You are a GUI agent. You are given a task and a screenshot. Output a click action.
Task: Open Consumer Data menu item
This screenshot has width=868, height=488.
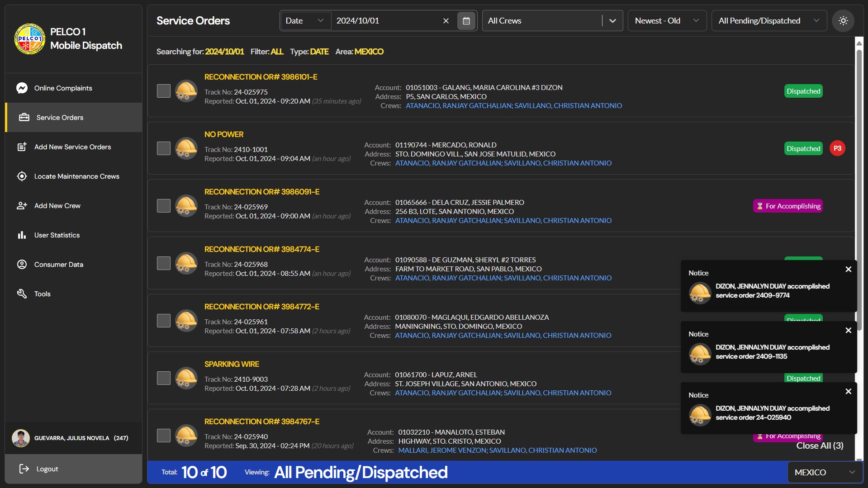(x=58, y=265)
